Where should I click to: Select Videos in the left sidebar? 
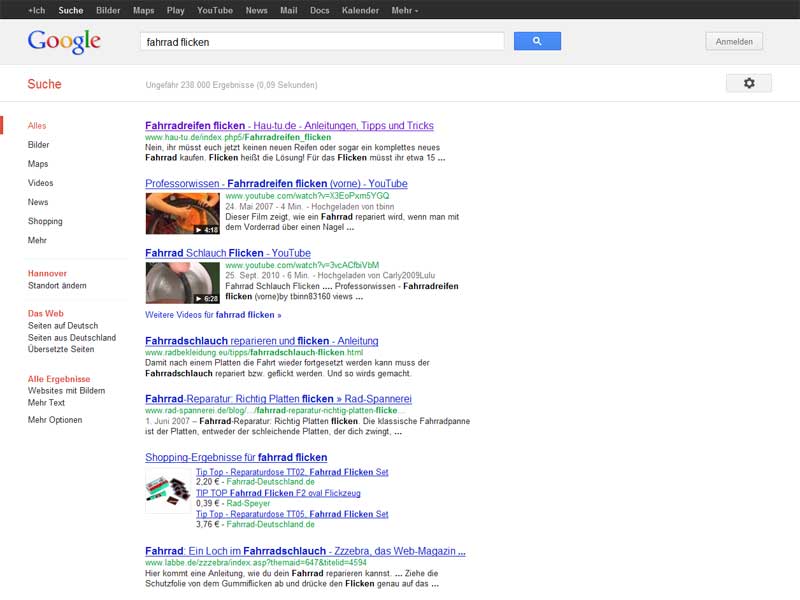40,183
